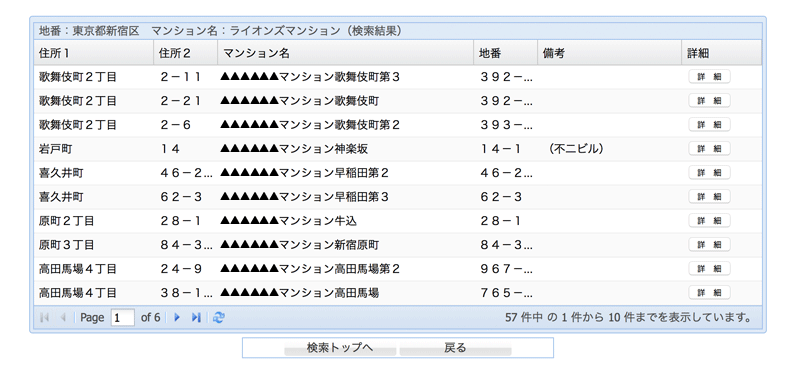Select the ２－６ address cell
800x370 pixels.
pyautogui.click(x=186, y=125)
